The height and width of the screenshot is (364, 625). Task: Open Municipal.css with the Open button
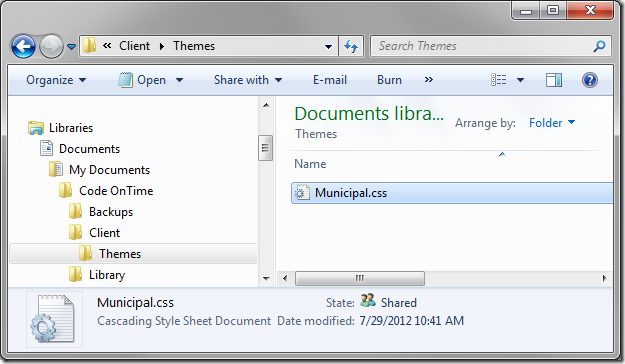pyautogui.click(x=142, y=80)
